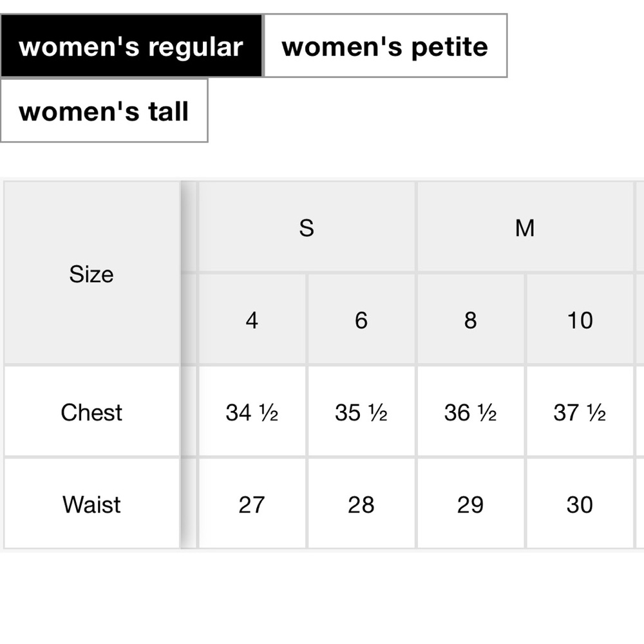Select the S size column header
Screen dimensions: 644x644
[x=307, y=227]
